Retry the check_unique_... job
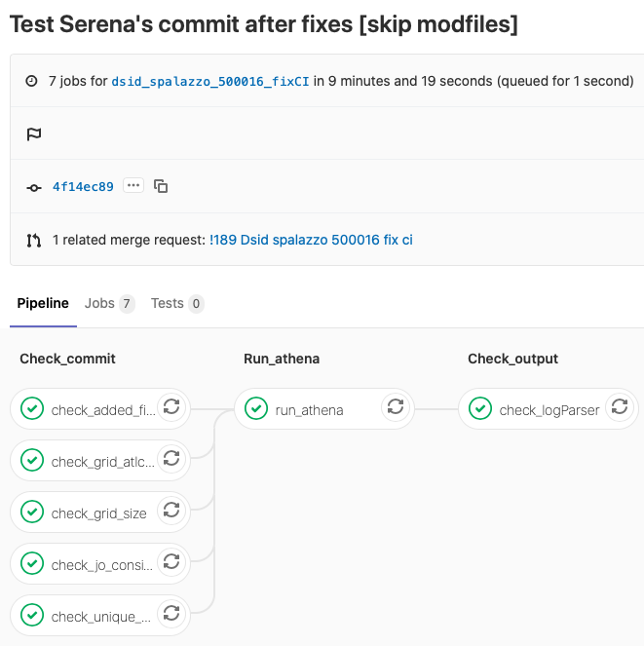This screenshot has width=644, height=646. click(171, 614)
